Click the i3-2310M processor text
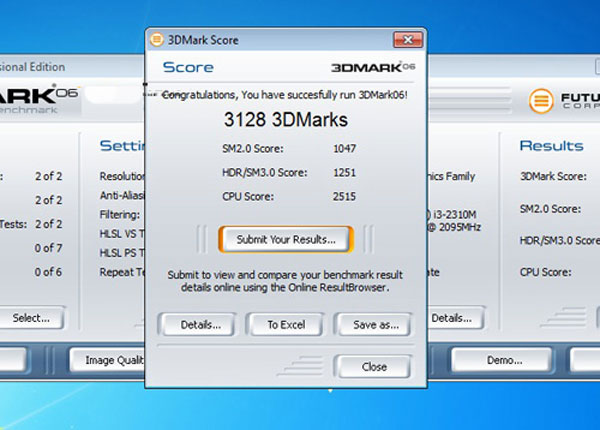Screen dimensions: 600x430 pos(455,215)
